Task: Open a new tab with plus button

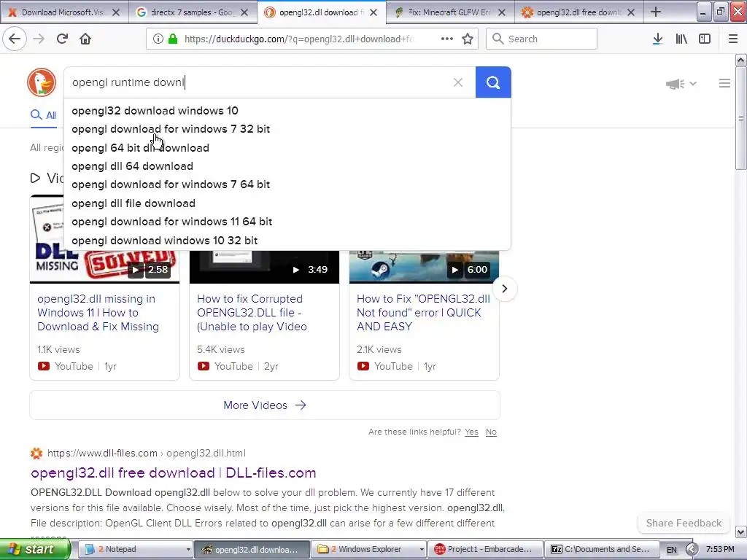Action: [x=656, y=12]
